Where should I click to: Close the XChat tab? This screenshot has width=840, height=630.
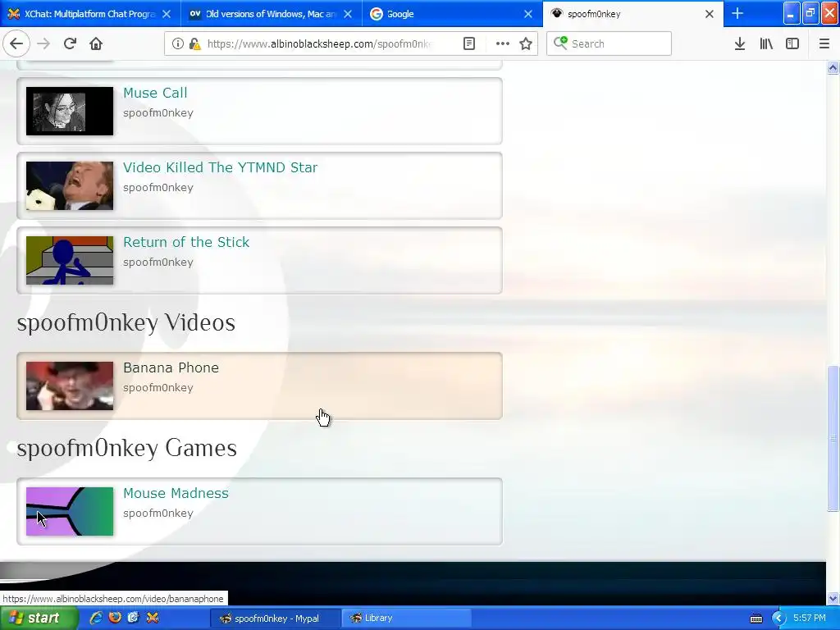(x=167, y=14)
